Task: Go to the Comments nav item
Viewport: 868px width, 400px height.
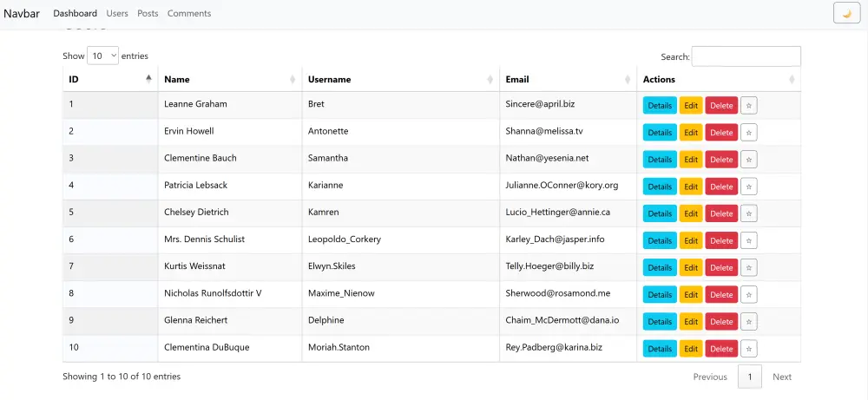Action: pos(189,13)
